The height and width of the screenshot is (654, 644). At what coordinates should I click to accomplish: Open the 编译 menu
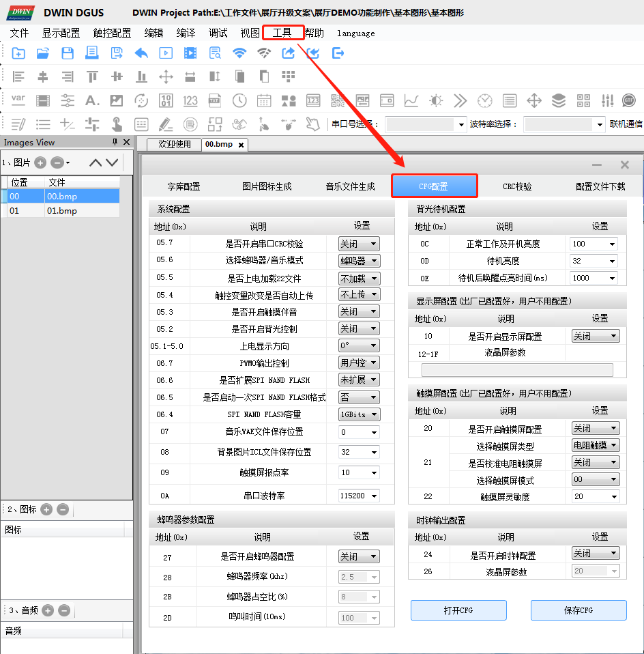point(185,32)
